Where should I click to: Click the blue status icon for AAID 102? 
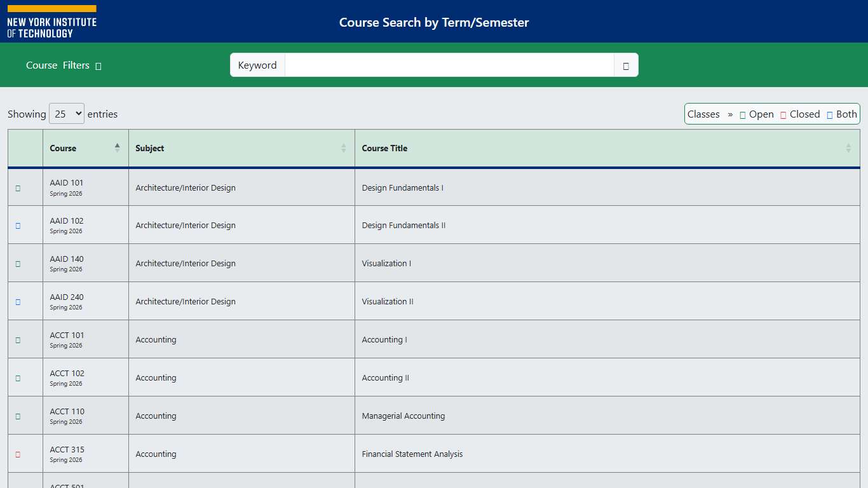(17, 225)
